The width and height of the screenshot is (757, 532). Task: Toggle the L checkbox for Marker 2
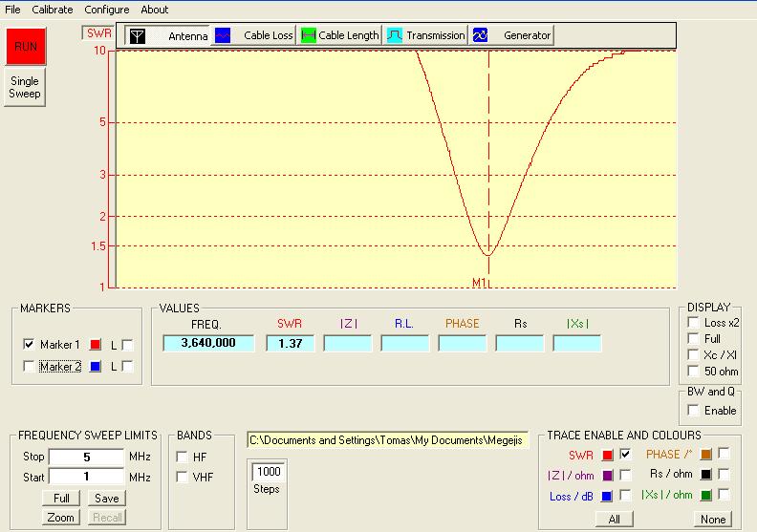coord(127,366)
